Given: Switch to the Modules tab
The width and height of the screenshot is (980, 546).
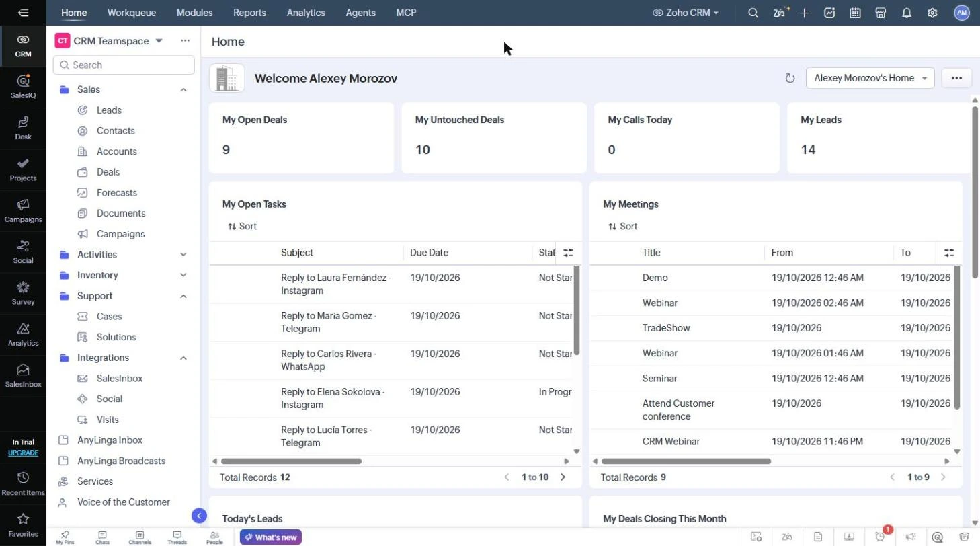Looking at the screenshot, I should tap(194, 13).
